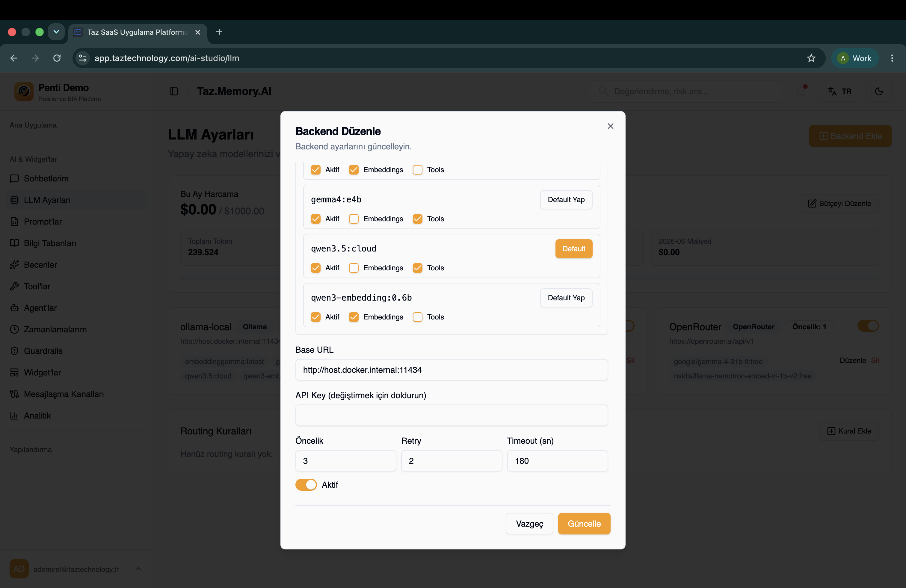
Task: Click the Guardrails shield icon
Action: coord(14,351)
